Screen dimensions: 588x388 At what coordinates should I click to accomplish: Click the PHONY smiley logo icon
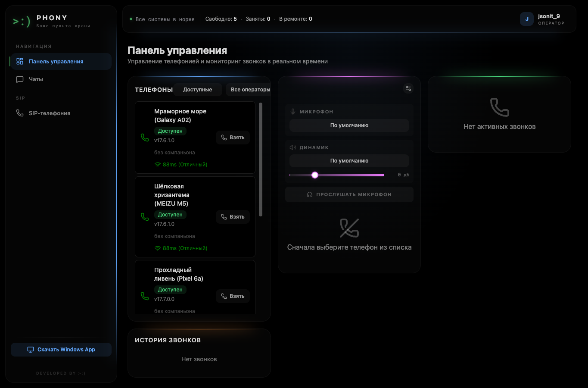pyautogui.click(x=22, y=21)
